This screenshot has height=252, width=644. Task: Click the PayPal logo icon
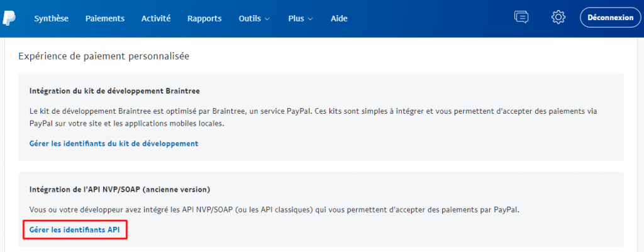9,18
